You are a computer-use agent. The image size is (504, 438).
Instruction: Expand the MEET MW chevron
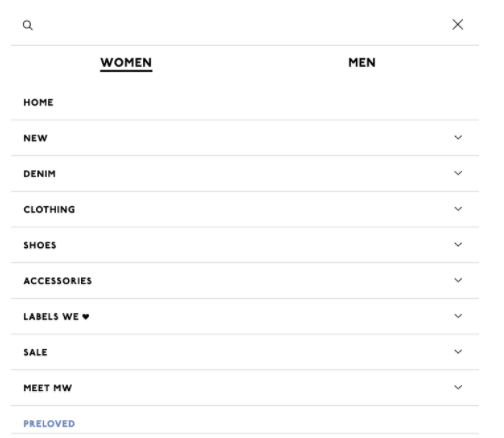point(458,387)
